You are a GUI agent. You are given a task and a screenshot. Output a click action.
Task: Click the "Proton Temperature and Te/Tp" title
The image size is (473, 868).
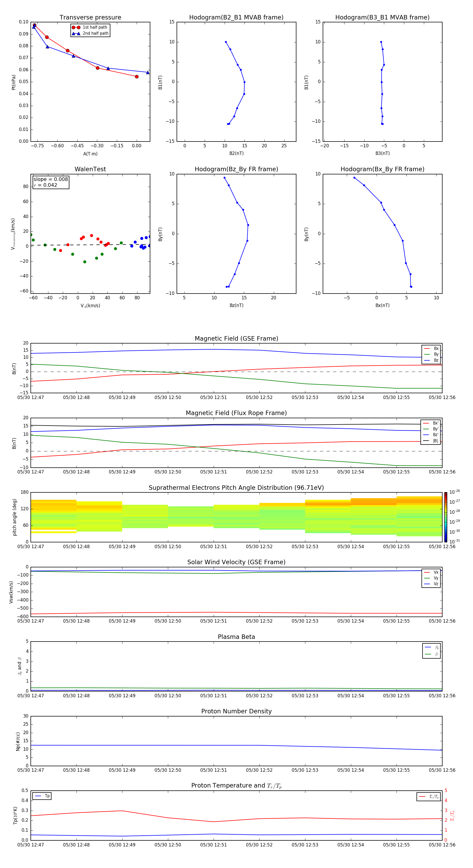pos(236,786)
